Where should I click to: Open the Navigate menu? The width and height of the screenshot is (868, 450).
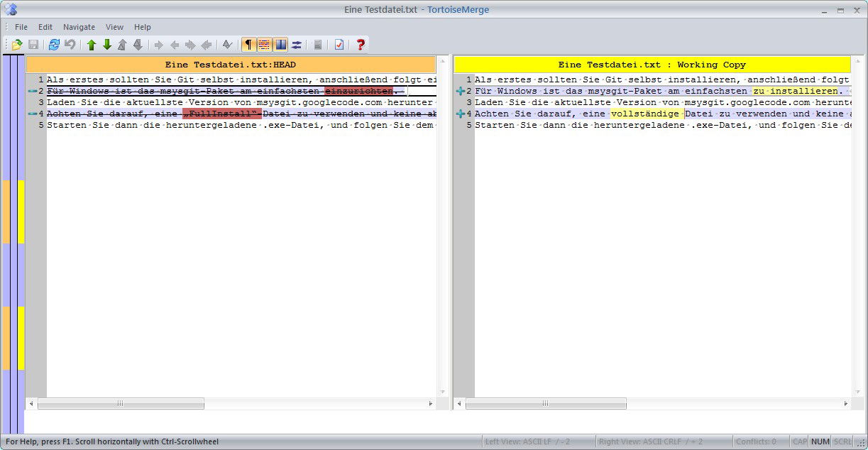pos(79,27)
